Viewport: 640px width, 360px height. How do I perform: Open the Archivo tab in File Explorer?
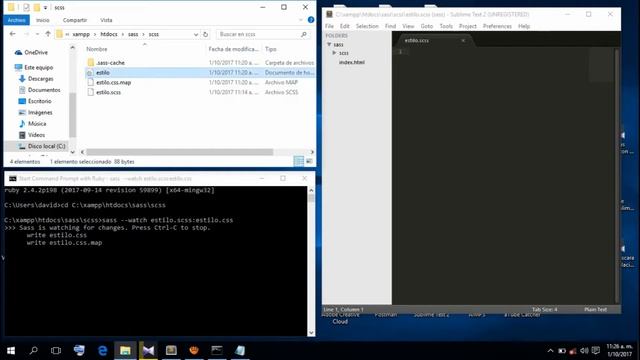point(16,20)
